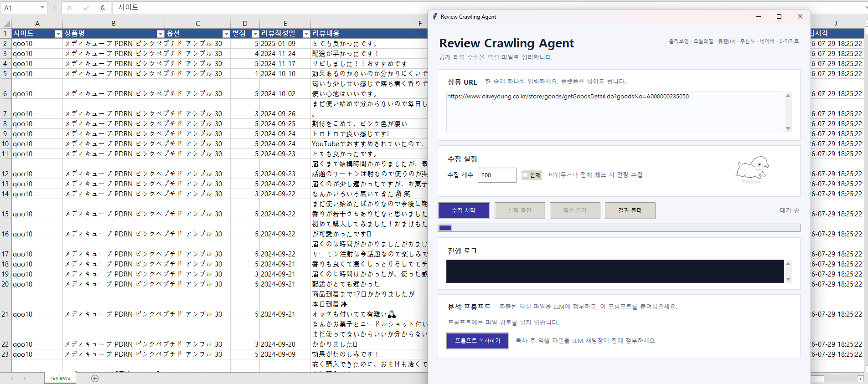Click inside the 상품 URL text box
868x384 pixels.
click(x=615, y=112)
